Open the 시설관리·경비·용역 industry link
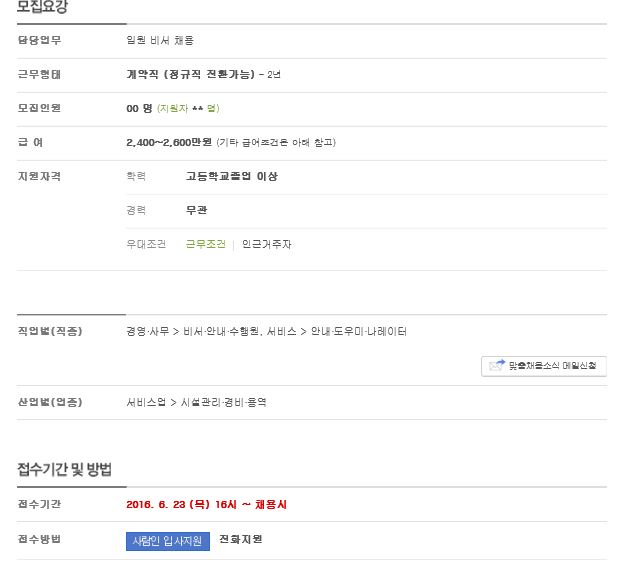Viewport: 629px width, 564px height. point(224,402)
